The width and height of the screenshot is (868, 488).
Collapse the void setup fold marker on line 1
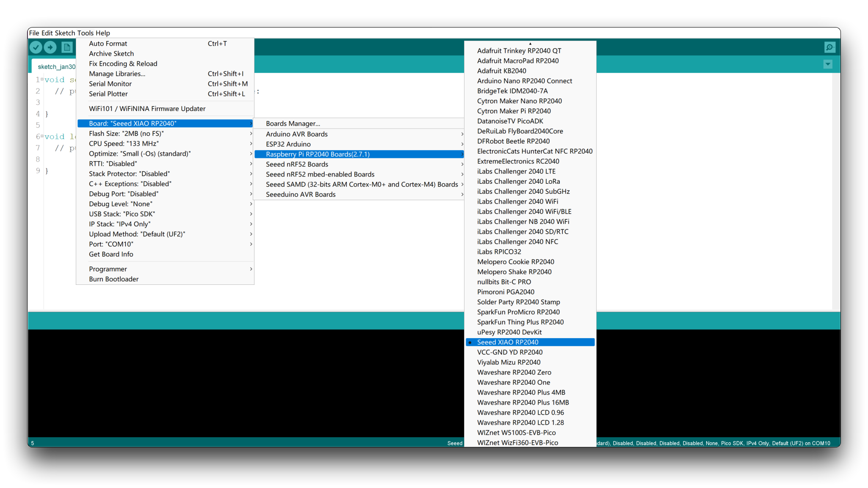42,79
